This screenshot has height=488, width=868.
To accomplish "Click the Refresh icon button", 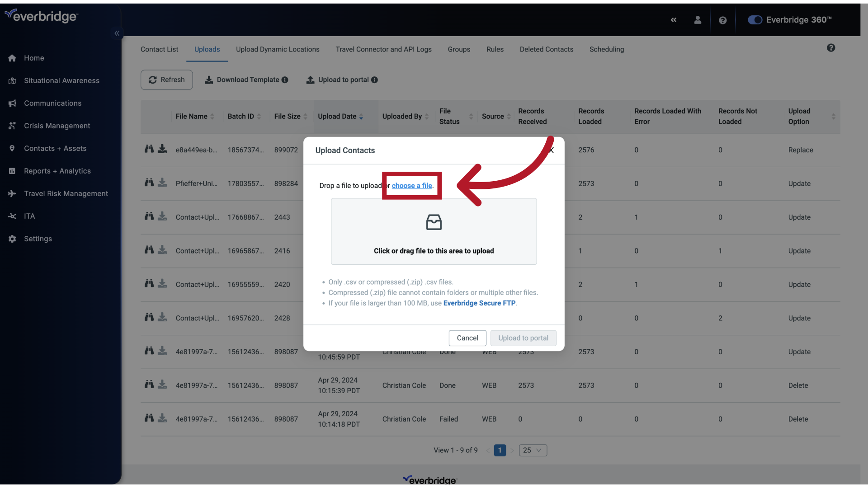I will coord(153,80).
